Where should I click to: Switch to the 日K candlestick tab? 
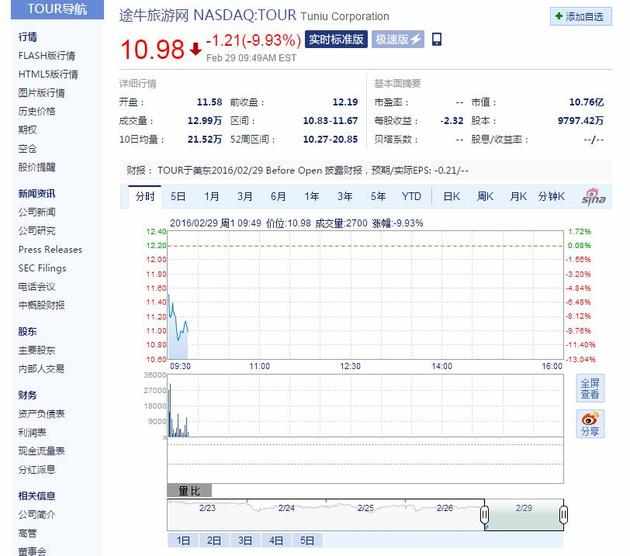pyautogui.click(x=452, y=196)
